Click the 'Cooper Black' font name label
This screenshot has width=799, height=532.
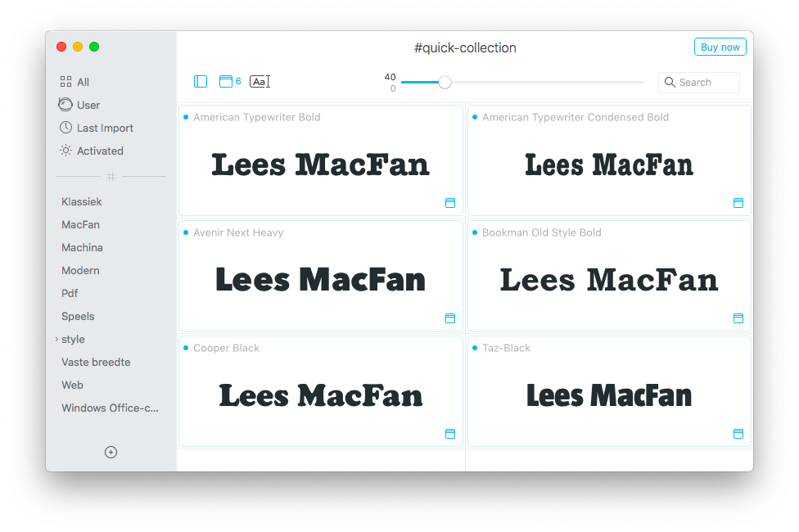(x=226, y=348)
